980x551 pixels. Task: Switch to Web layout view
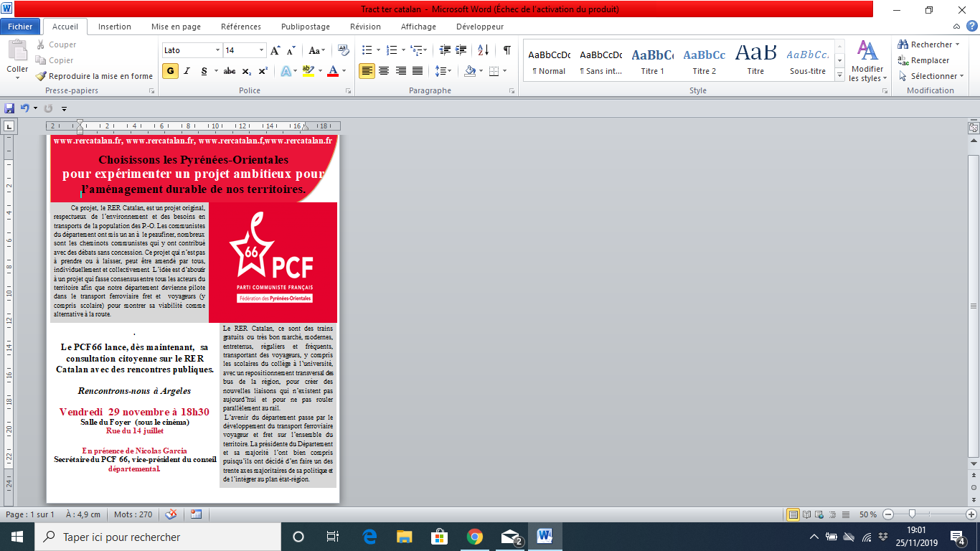click(820, 514)
